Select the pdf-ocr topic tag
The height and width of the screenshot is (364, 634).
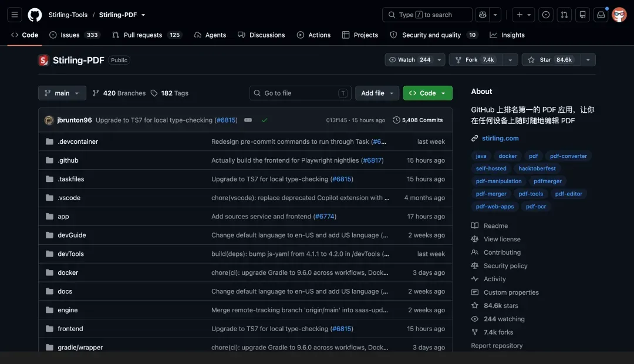536,207
